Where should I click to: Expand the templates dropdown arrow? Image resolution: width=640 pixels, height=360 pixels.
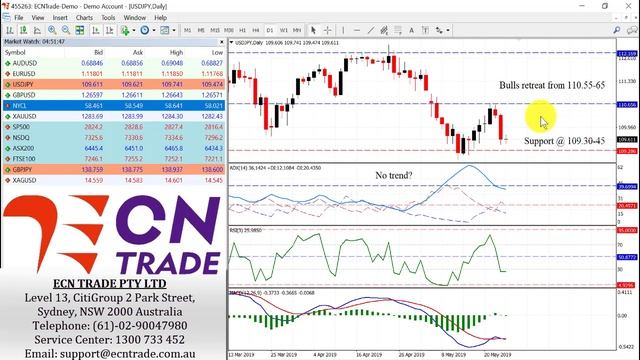174,30
